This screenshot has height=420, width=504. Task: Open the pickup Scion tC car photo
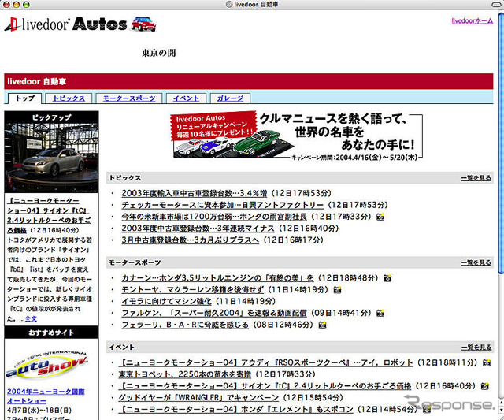point(51,158)
